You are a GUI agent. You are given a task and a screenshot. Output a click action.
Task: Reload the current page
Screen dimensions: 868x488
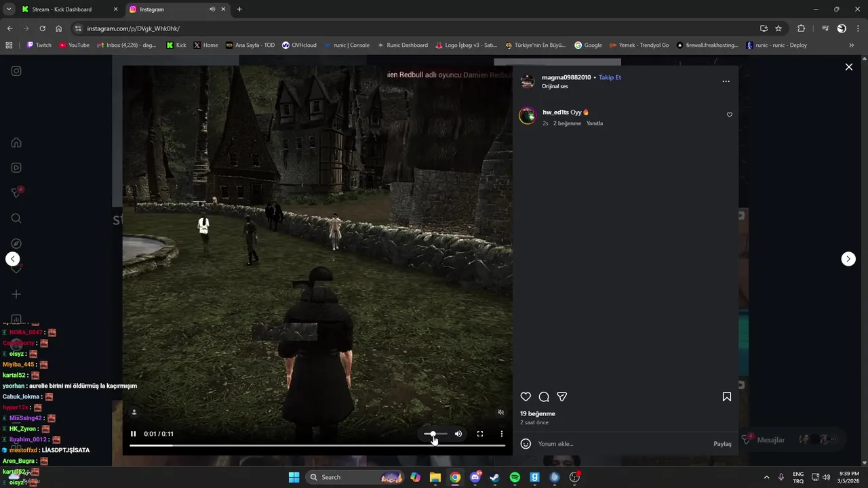point(42,28)
